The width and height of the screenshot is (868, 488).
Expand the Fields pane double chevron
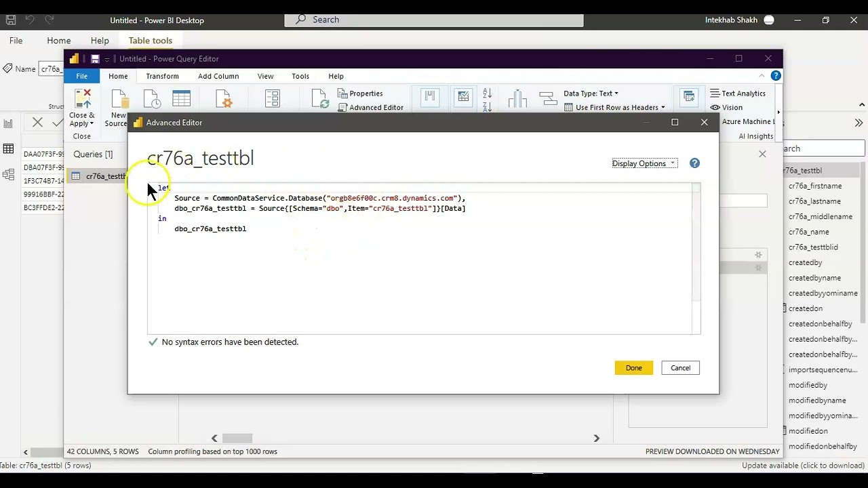click(859, 123)
